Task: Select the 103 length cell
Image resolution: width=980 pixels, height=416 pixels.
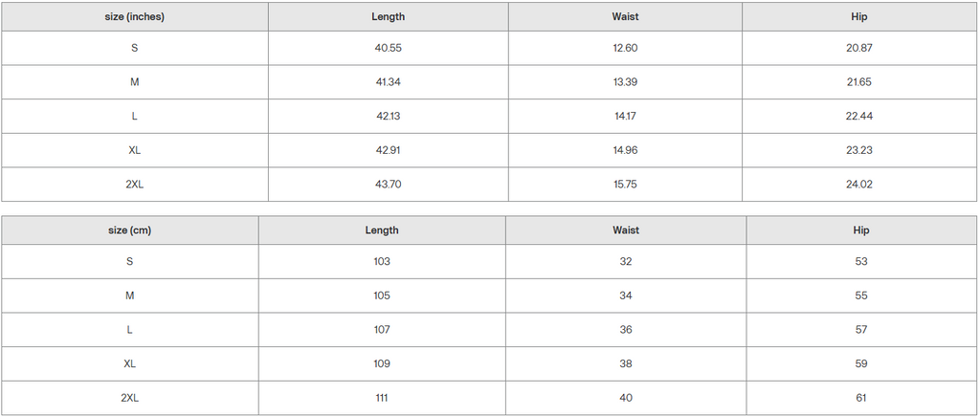Action: coord(382,261)
